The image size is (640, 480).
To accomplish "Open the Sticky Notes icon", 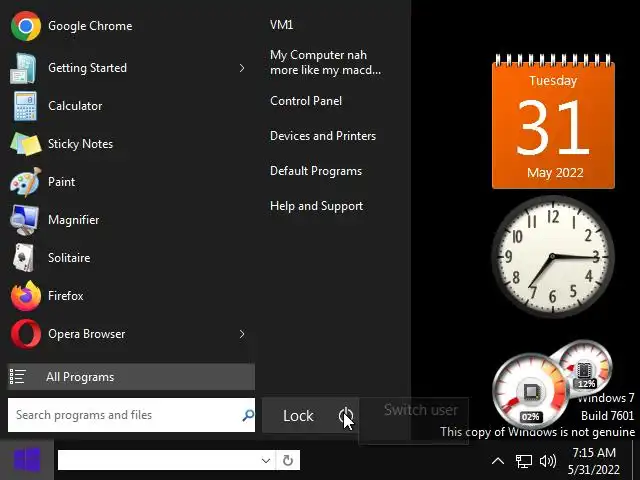I will [25, 144].
